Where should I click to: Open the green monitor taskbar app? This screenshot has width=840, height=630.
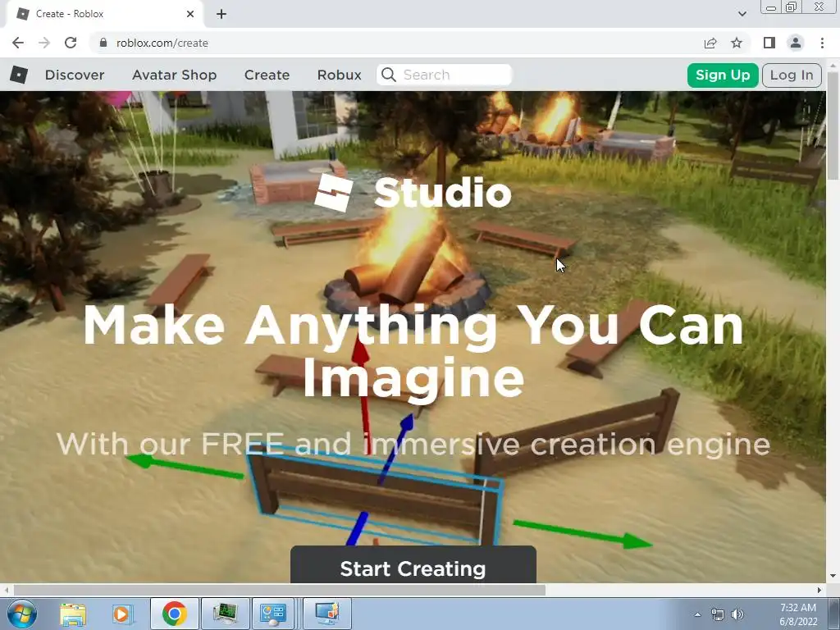tap(225, 614)
